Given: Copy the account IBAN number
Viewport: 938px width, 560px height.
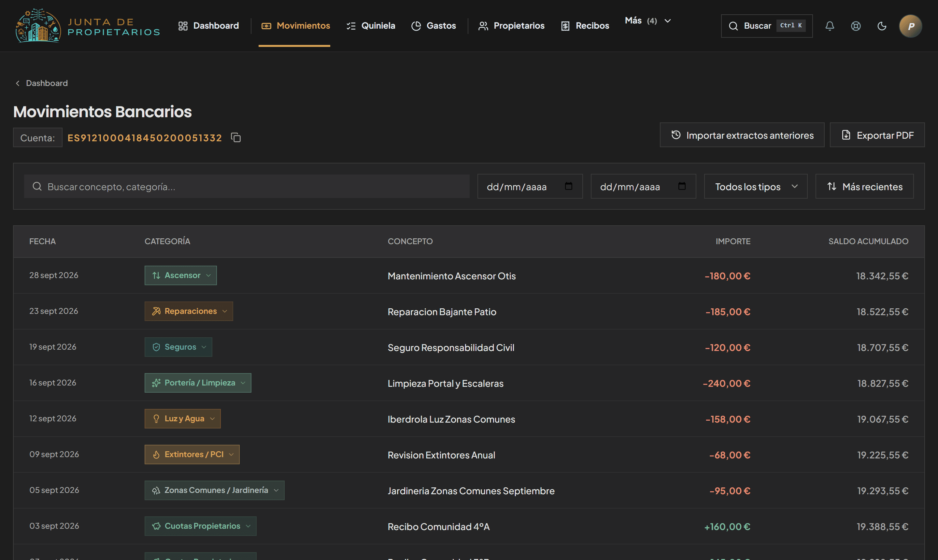Looking at the screenshot, I should pos(236,138).
